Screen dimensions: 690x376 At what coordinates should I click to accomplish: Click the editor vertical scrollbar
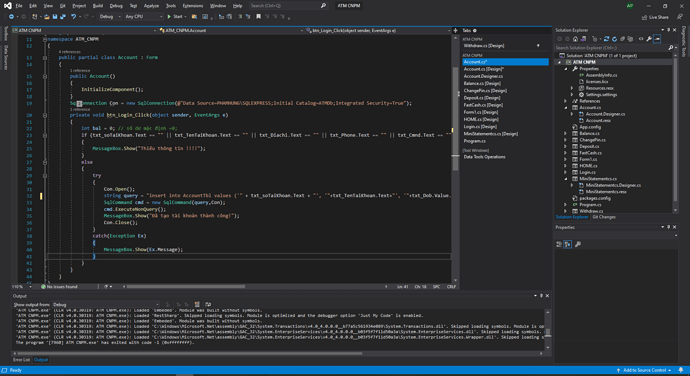point(455,159)
